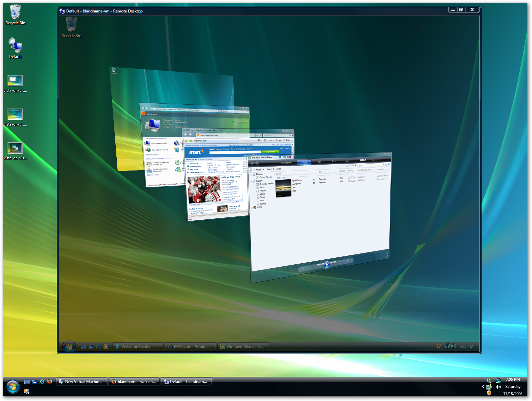The width and height of the screenshot is (532, 401).
Task: Click Switch between windows in host Quick Launch
Action: (34, 382)
